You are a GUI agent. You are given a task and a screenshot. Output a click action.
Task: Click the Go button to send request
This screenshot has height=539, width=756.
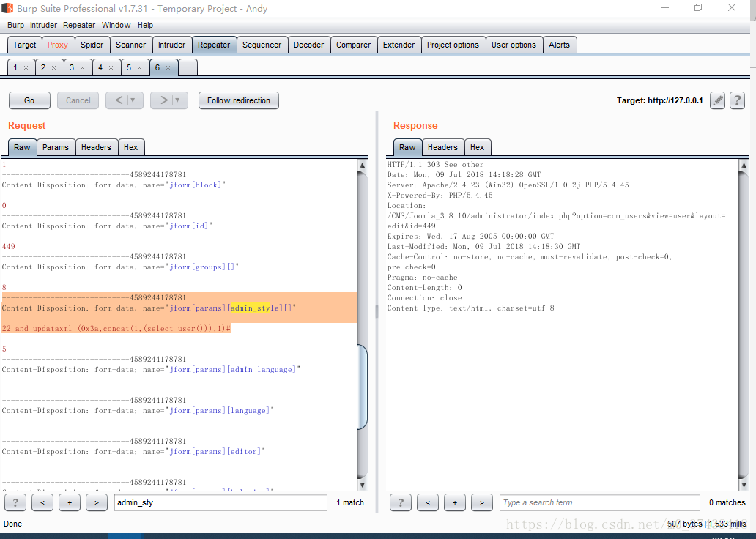coord(29,100)
